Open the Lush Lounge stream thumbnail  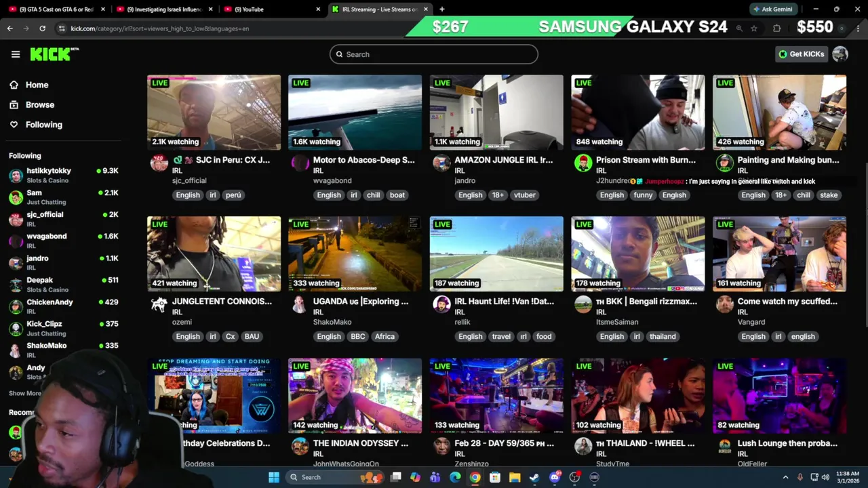click(x=779, y=396)
